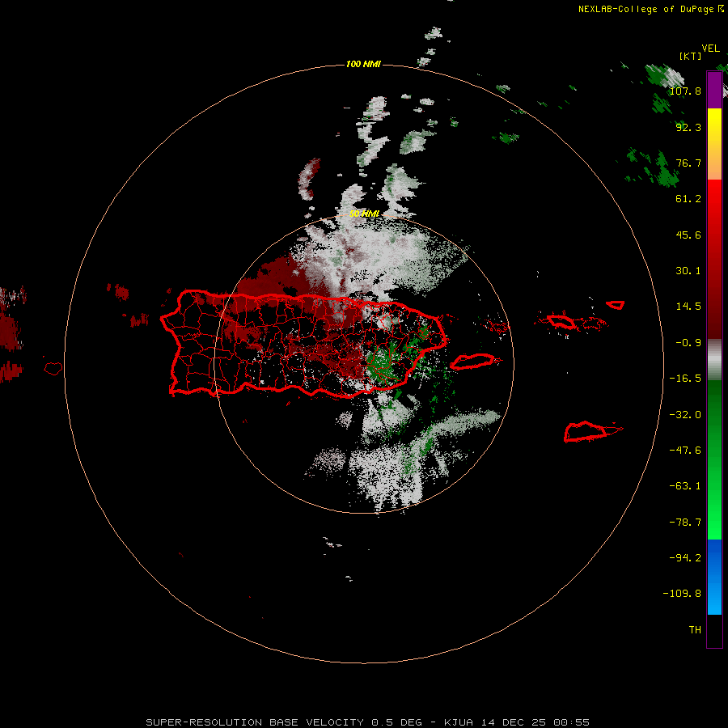728x728 pixels.
Task: Click the 61.2 legend value
Action: pyautogui.click(x=688, y=199)
